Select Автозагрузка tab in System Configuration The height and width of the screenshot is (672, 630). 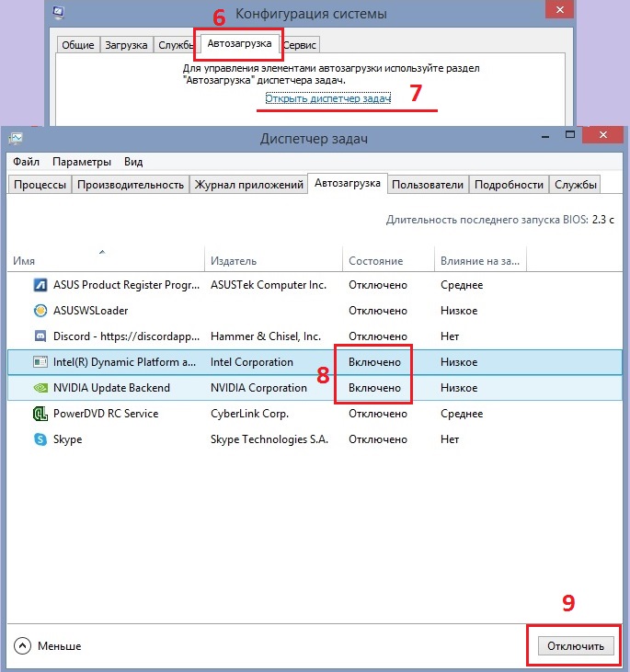point(239,44)
